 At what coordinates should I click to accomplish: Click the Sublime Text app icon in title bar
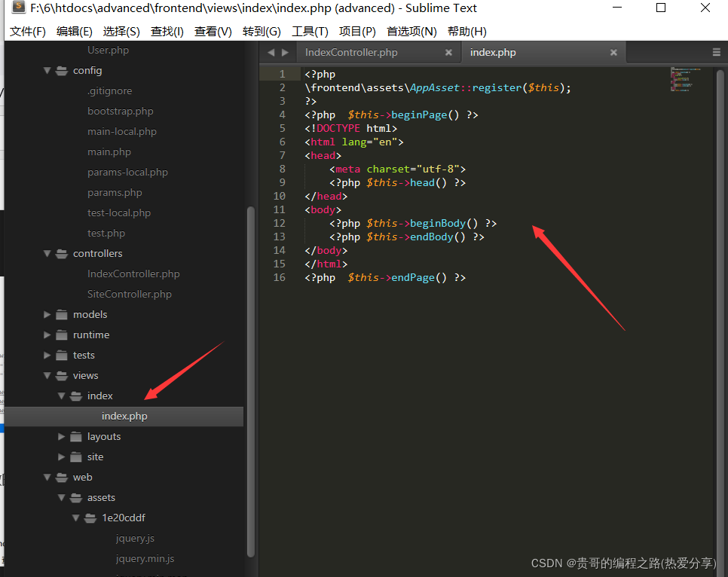point(18,7)
